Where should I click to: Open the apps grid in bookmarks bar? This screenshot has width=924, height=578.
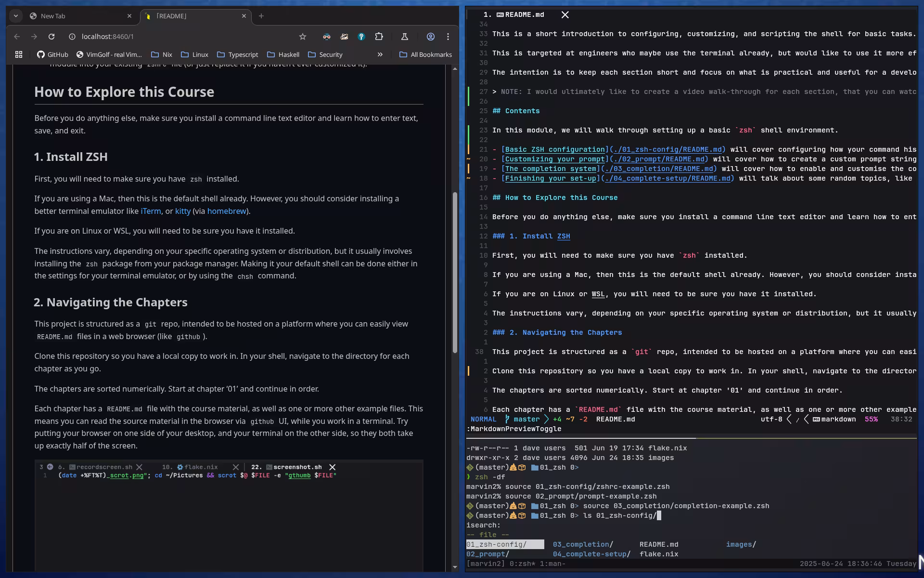point(19,55)
